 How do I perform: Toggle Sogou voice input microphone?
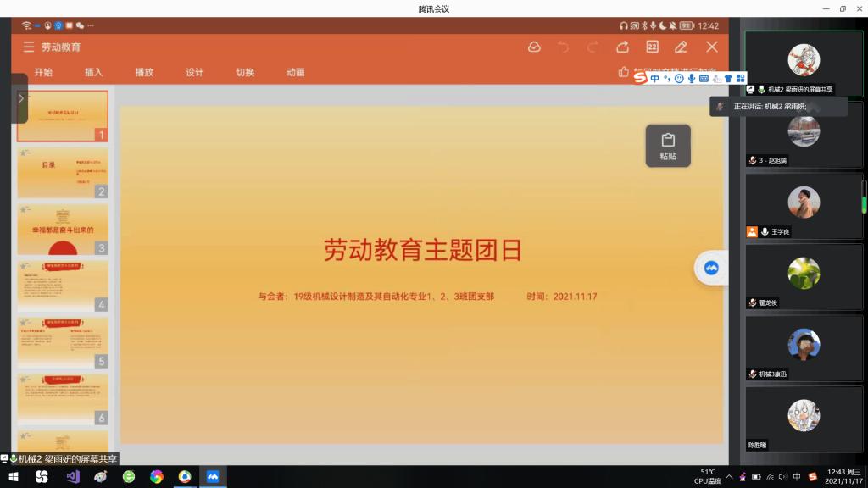[692, 79]
